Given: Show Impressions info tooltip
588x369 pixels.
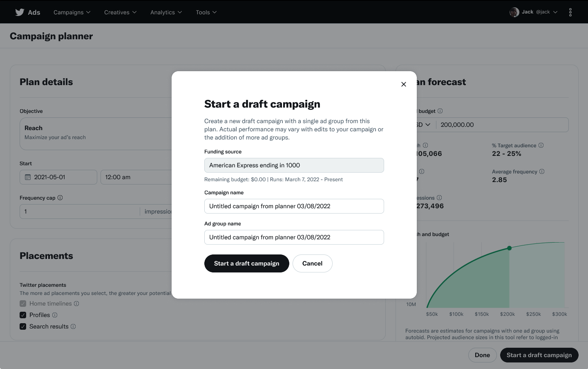Looking at the screenshot, I should 439,198.
